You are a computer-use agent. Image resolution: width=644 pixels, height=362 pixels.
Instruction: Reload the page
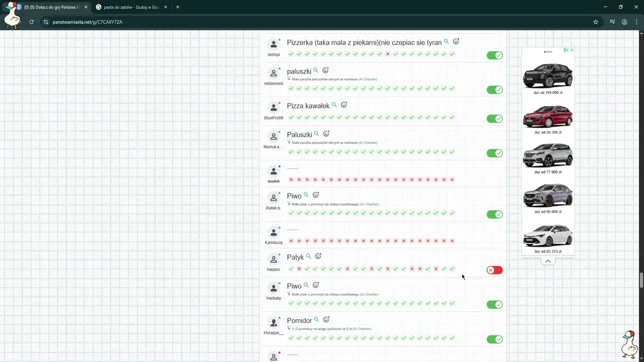(x=31, y=22)
